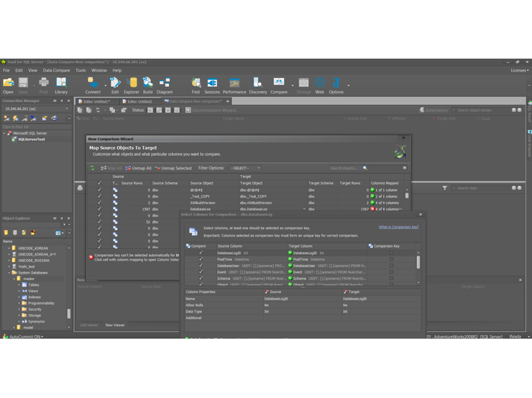The width and height of the screenshot is (532, 398).
Task: Collapse the System Databases folder
Action: [x=9, y=273]
